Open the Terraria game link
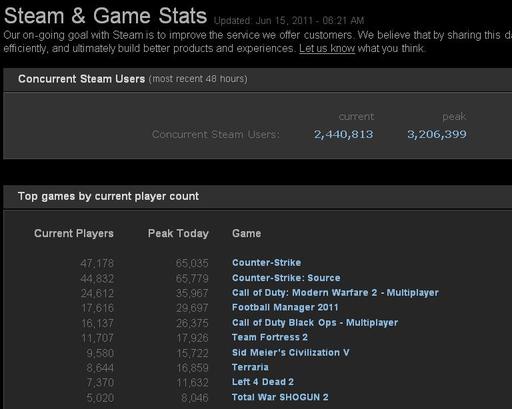Viewport: 512px width, 409px height. [250, 367]
